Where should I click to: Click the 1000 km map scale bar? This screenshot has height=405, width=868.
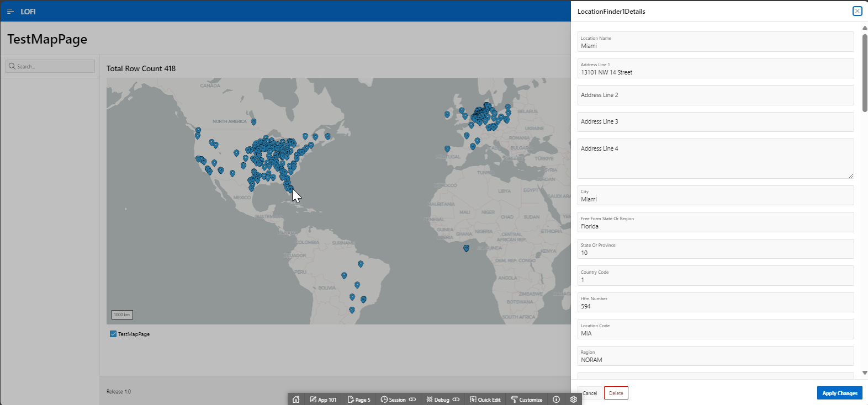tap(122, 315)
